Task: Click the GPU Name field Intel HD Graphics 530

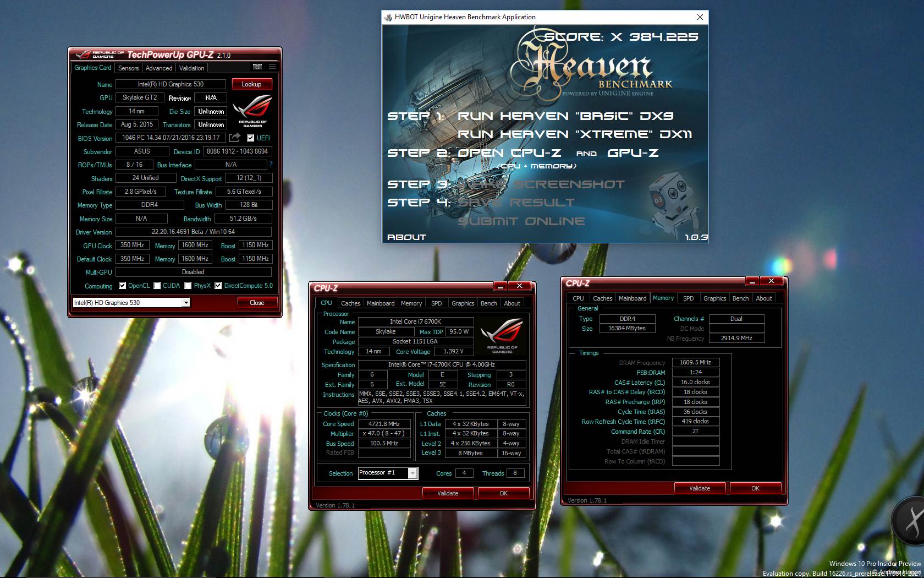Action: coord(170,84)
